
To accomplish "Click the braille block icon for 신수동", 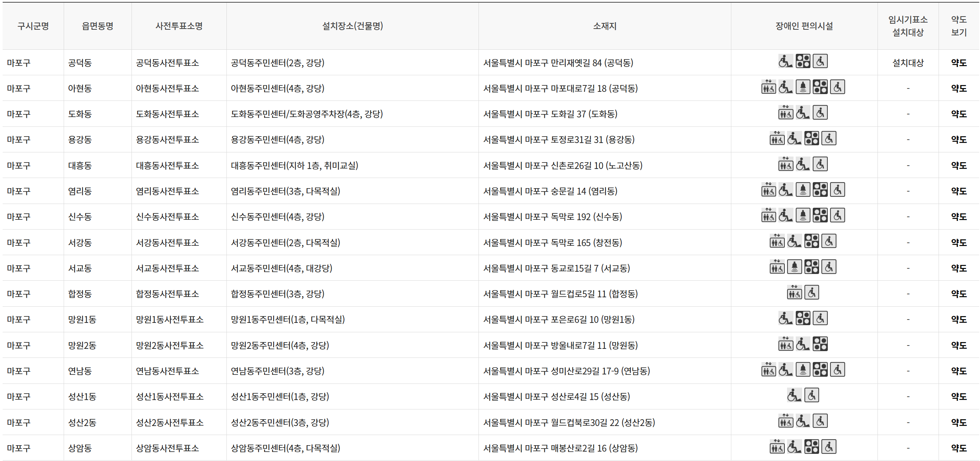I will [x=821, y=216].
